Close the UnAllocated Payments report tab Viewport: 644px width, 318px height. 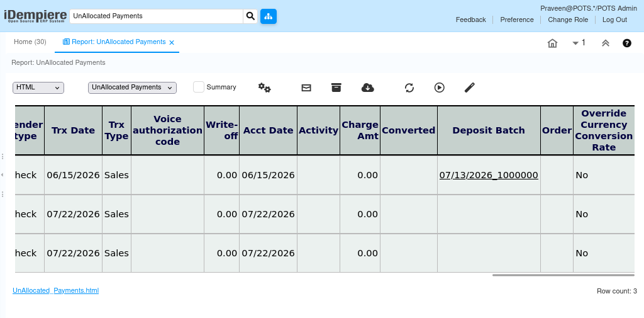172,42
